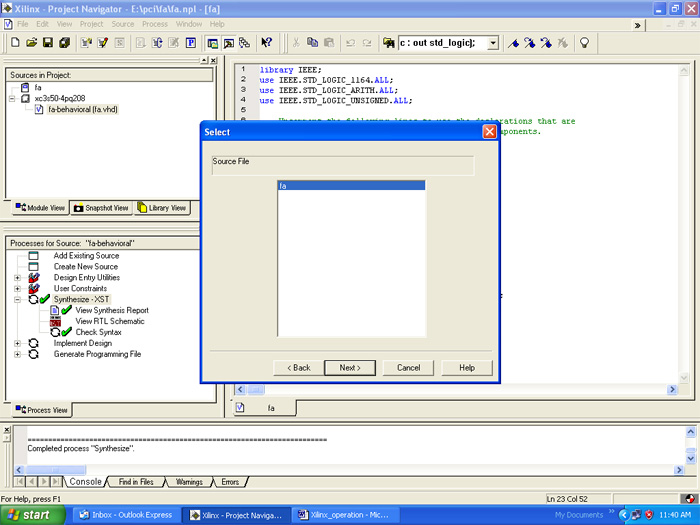The height and width of the screenshot is (525, 700).
Task: Click the Process View tab
Action: point(42,410)
